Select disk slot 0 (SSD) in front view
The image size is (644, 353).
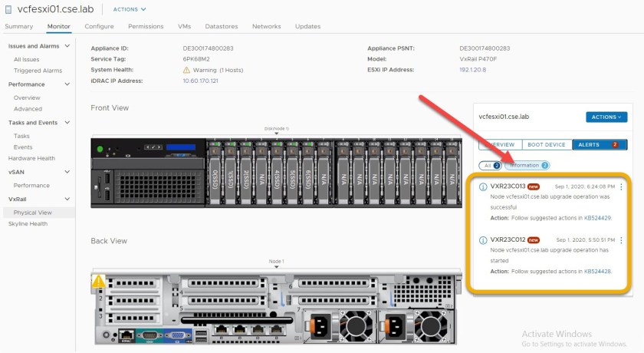(215, 173)
